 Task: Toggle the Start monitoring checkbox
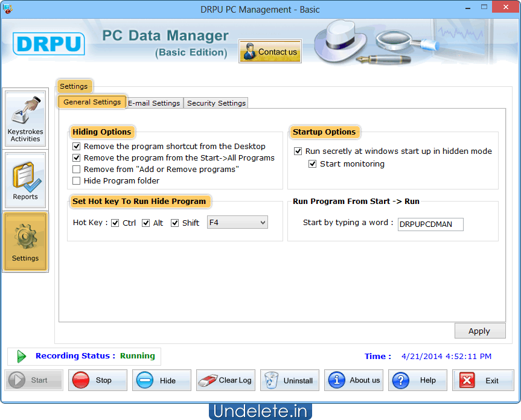pyautogui.click(x=312, y=164)
